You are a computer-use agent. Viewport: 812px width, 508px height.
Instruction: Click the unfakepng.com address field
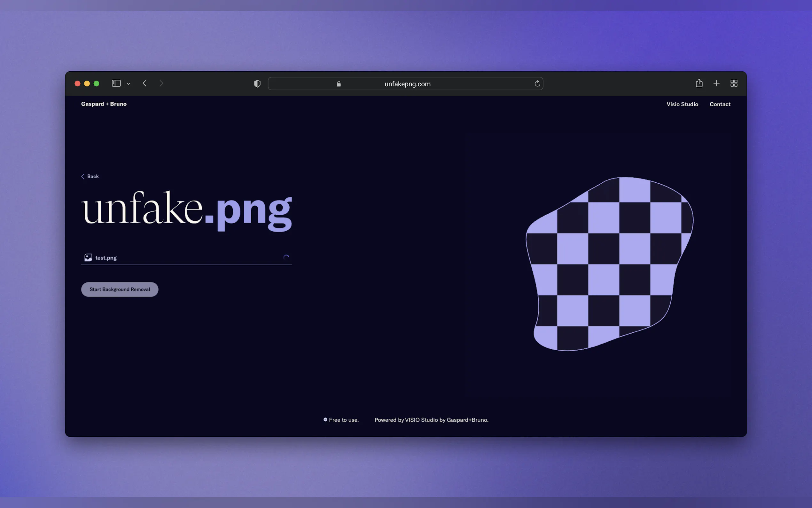(x=407, y=84)
